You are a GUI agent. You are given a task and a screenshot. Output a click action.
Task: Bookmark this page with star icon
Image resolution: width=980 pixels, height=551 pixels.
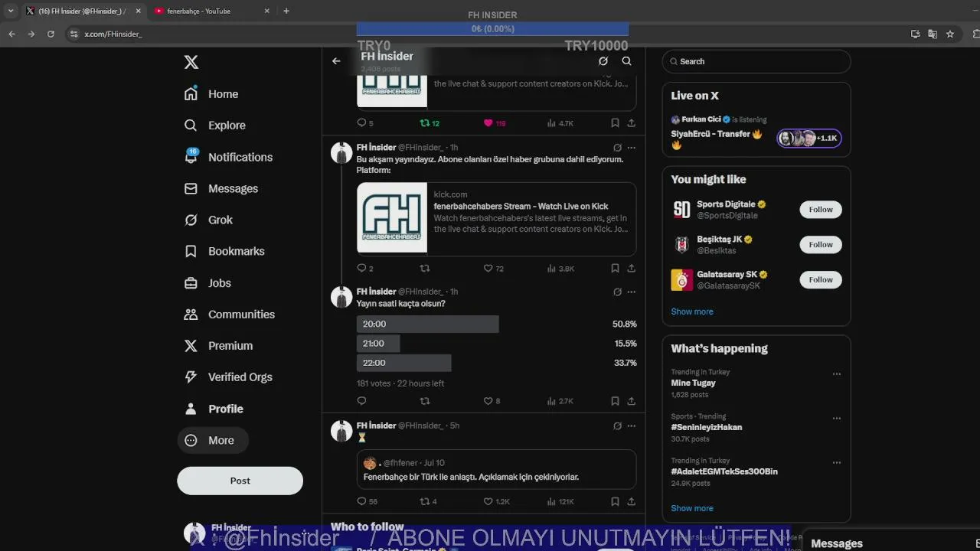point(950,34)
